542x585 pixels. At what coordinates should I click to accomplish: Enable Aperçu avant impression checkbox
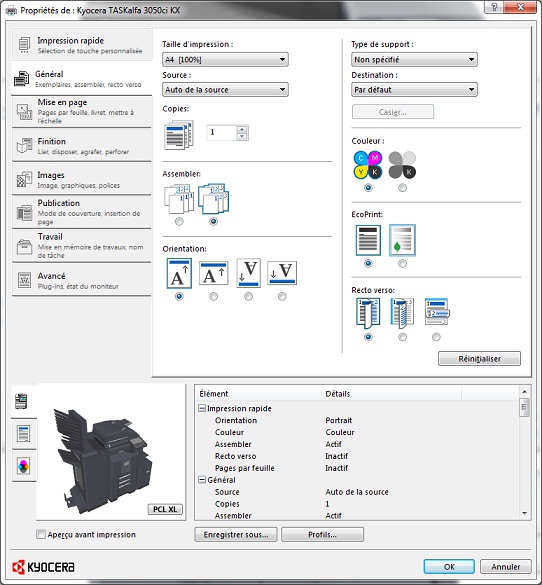click(x=41, y=534)
